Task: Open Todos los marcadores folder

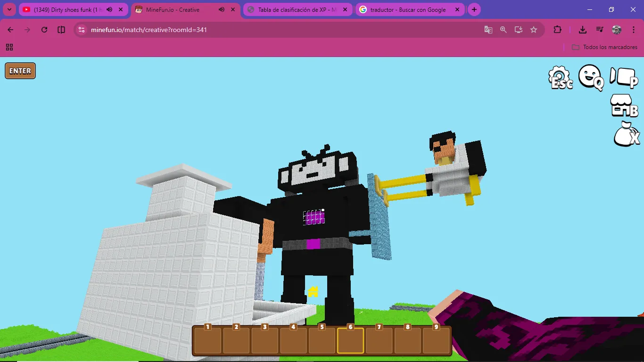Action: [x=604, y=47]
